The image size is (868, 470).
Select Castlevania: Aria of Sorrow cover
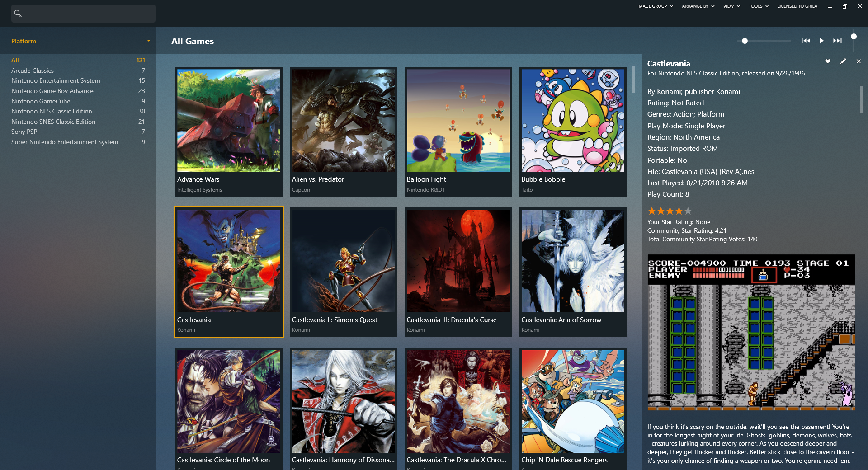coord(573,261)
